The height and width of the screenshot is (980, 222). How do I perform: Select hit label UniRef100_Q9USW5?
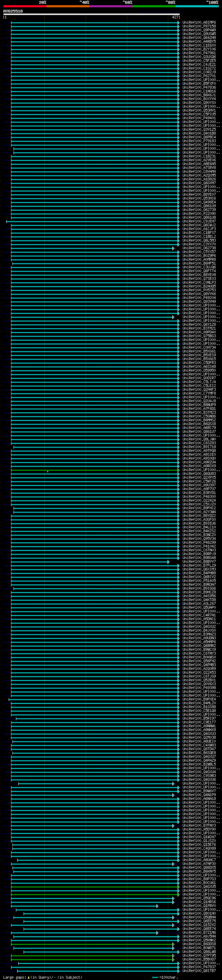(x=199, y=34)
